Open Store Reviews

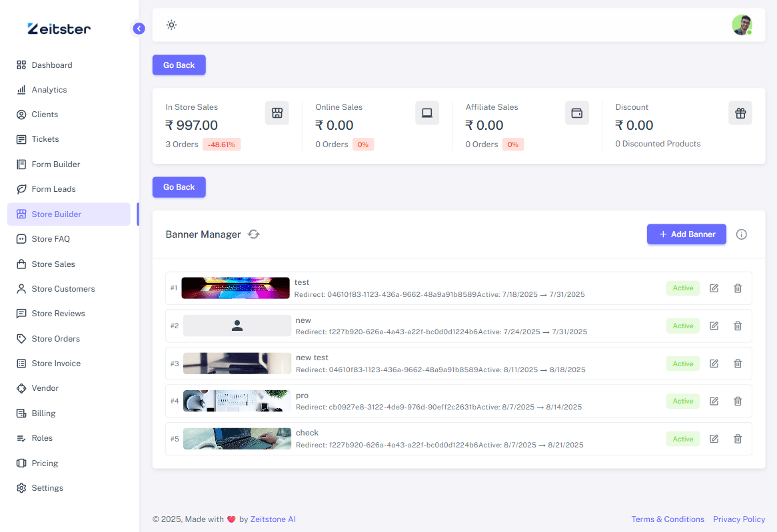point(69,314)
